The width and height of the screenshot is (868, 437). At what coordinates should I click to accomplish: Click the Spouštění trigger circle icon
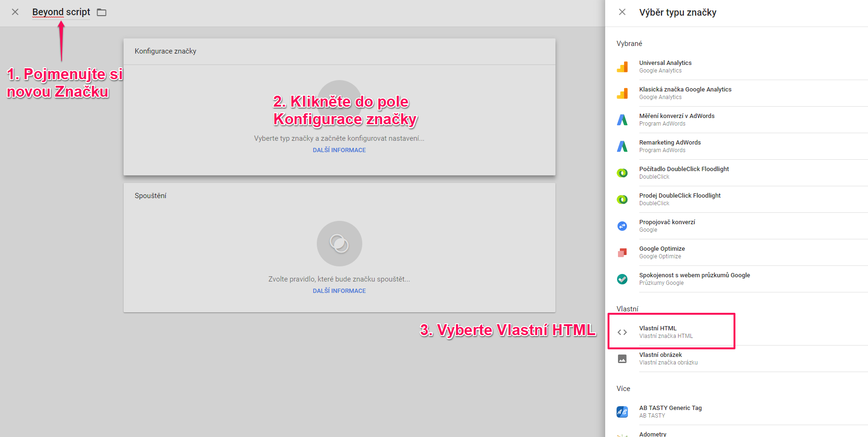(340, 244)
